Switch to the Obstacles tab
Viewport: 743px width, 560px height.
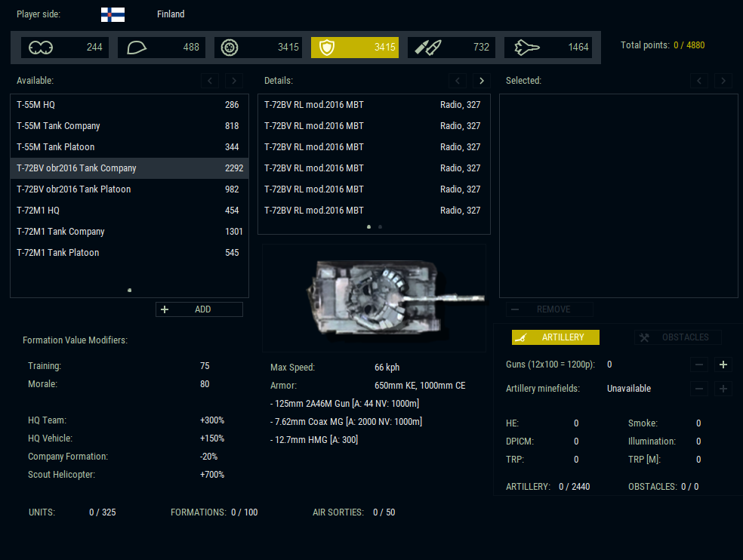click(x=677, y=337)
